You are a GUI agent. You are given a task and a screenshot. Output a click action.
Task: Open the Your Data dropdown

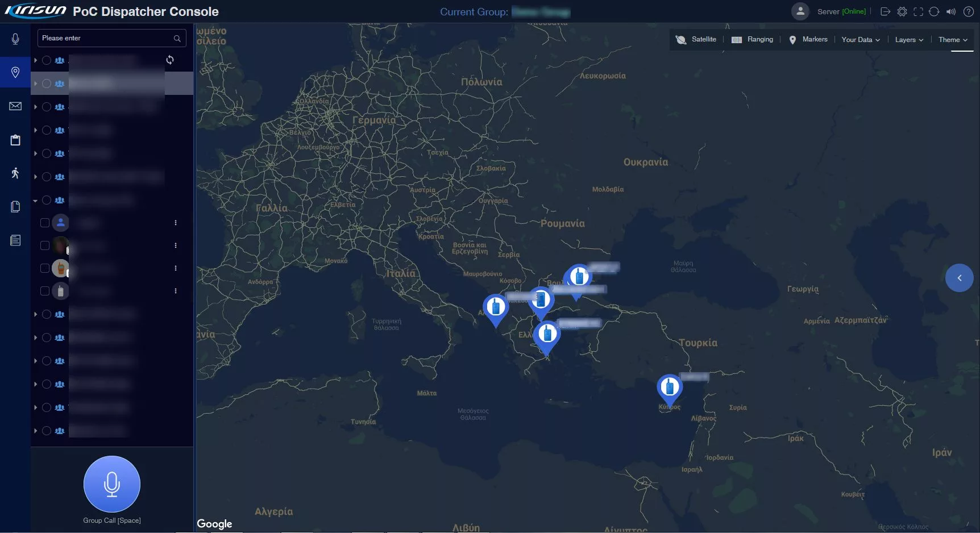(861, 40)
